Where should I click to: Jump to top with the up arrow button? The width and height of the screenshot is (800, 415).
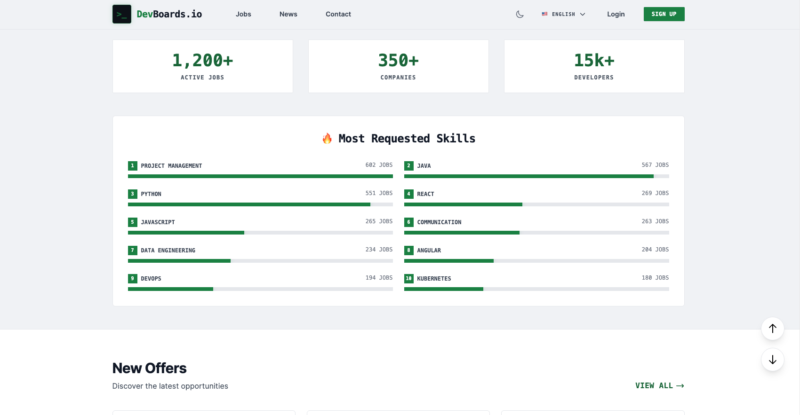pyautogui.click(x=772, y=329)
